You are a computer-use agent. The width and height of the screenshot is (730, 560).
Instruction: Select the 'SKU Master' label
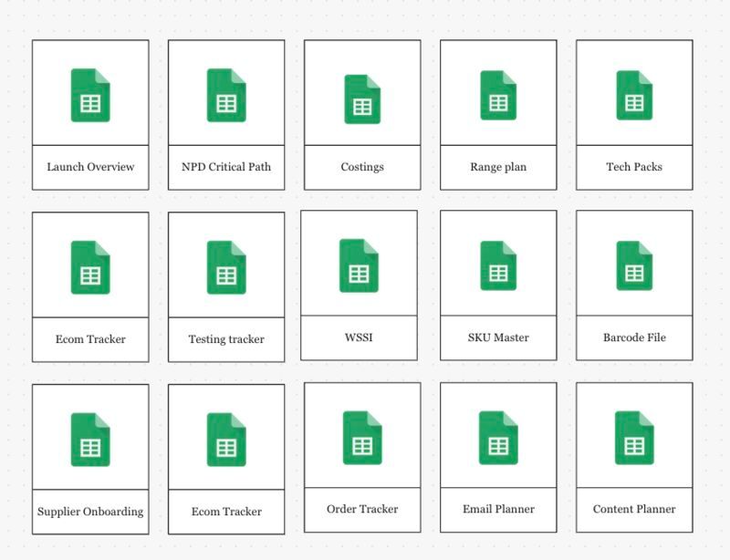coord(498,337)
